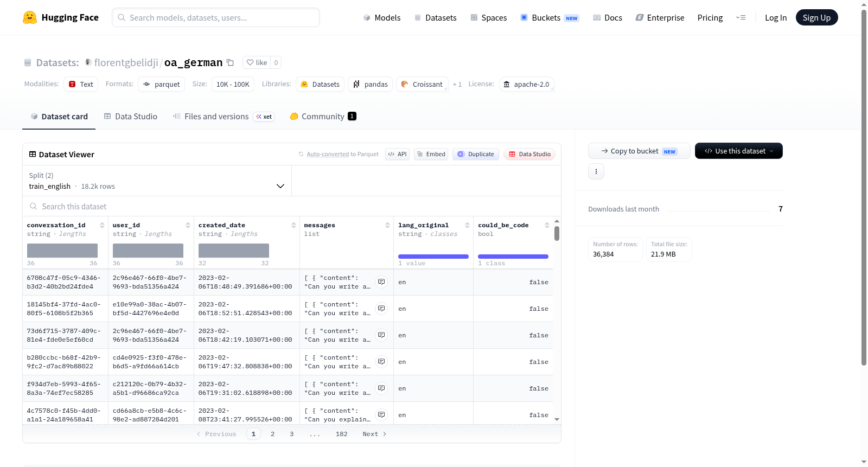Click the Copy to bucket button
Screen dimensions: 868x467
coord(639,151)
